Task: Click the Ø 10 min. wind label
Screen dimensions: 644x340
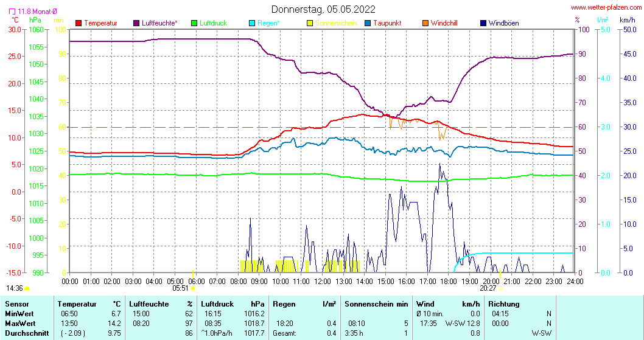Action: (430, 314)
